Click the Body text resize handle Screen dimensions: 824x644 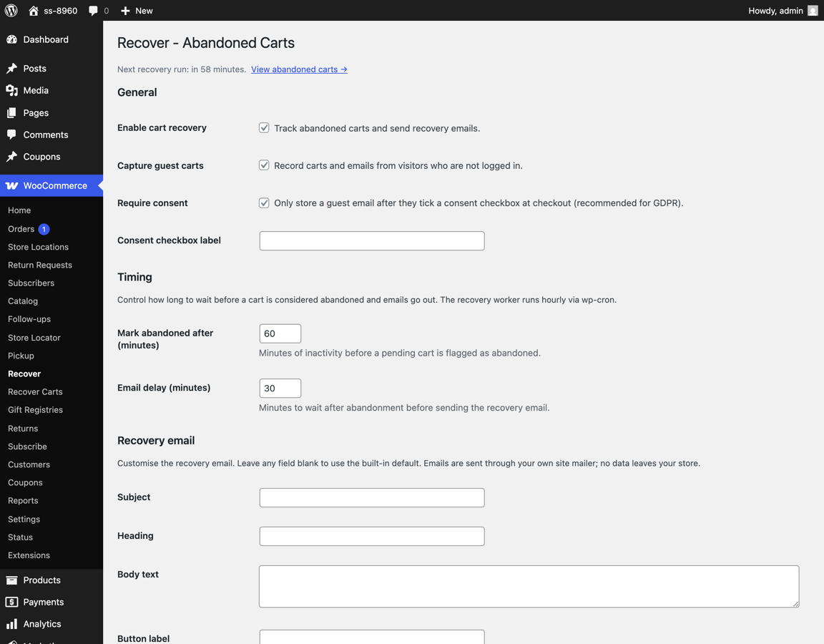coord(795,604)
